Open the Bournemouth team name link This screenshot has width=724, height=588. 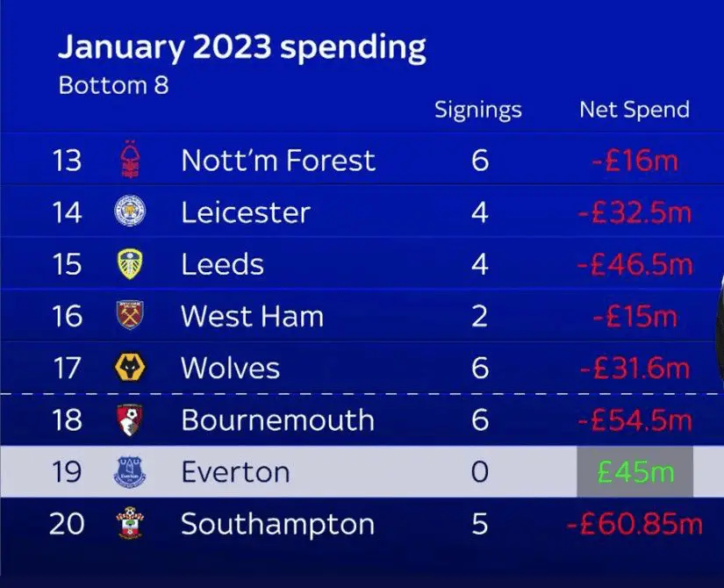click(277, 420)
